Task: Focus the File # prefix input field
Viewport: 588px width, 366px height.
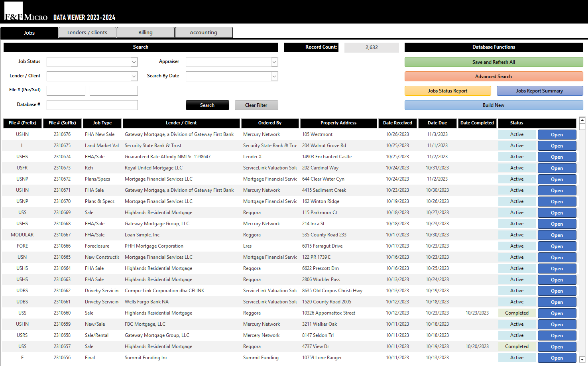Action: [x=66, y=91]
